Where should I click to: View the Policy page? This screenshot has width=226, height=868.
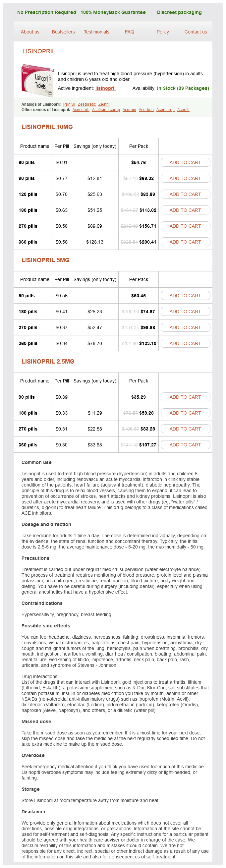click(x=163, y=32)
